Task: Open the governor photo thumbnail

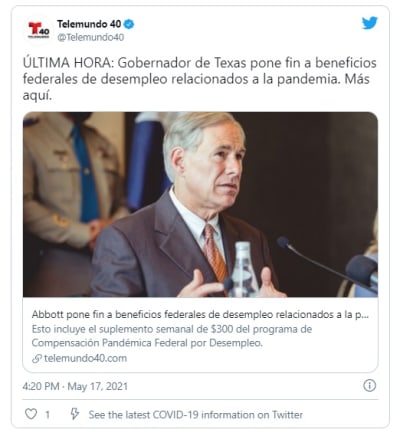Action: (x=200, y=204)
